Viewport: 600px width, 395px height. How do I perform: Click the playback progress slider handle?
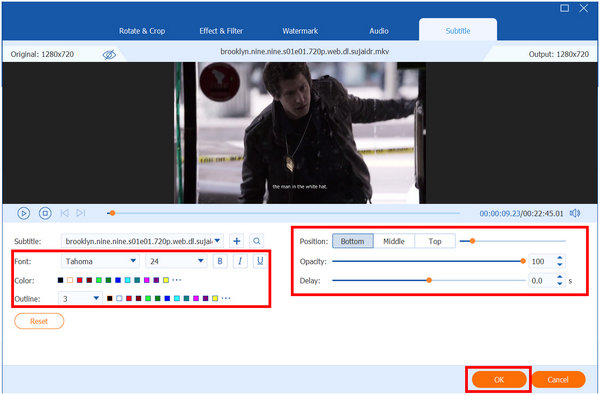(112, 213)
